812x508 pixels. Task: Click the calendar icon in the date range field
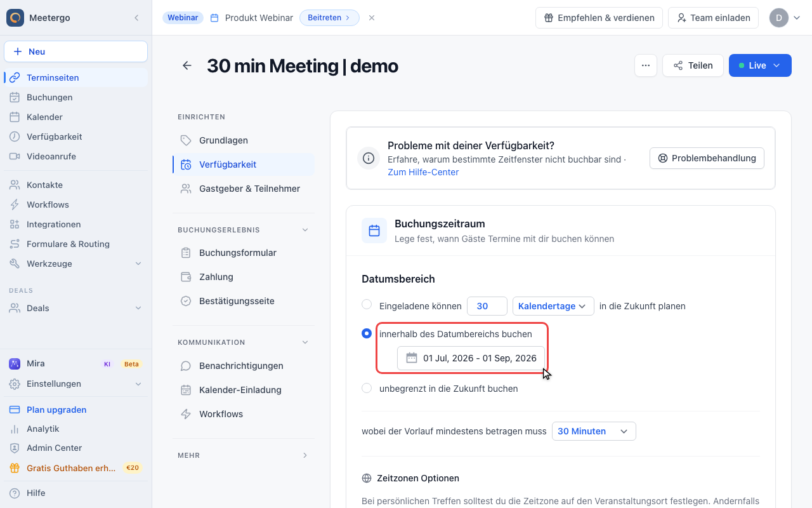412,358
